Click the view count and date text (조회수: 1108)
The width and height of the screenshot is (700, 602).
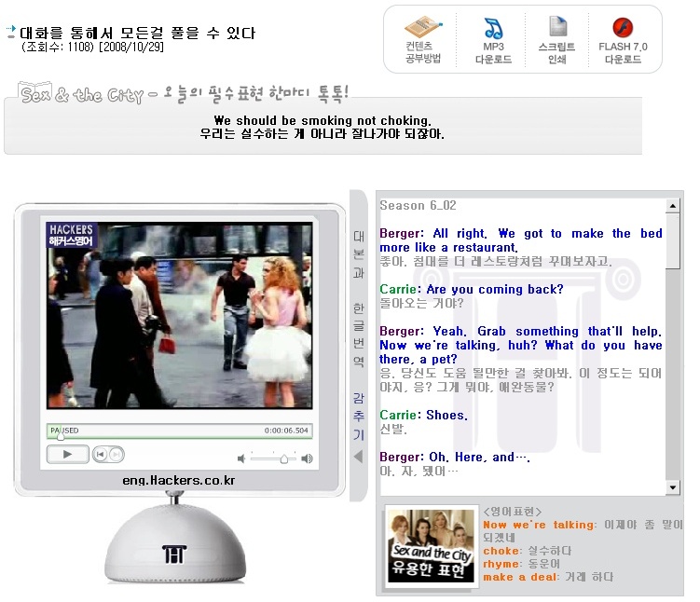pyautogui.click(x=92, y=47)
